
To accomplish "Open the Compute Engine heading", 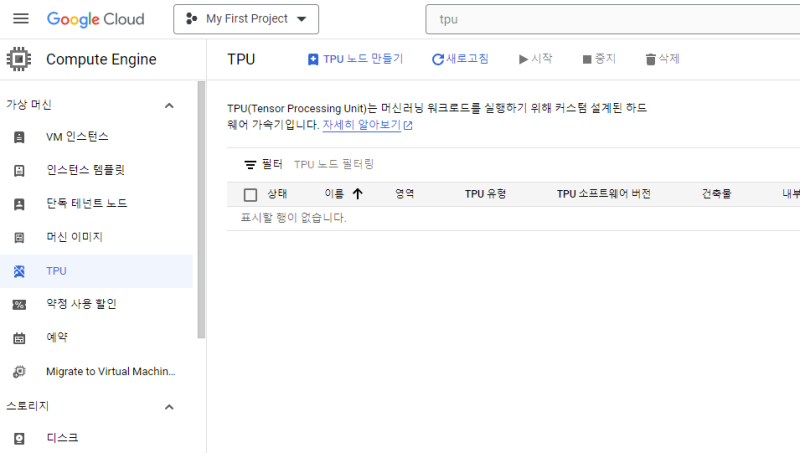I will [101, 59].
